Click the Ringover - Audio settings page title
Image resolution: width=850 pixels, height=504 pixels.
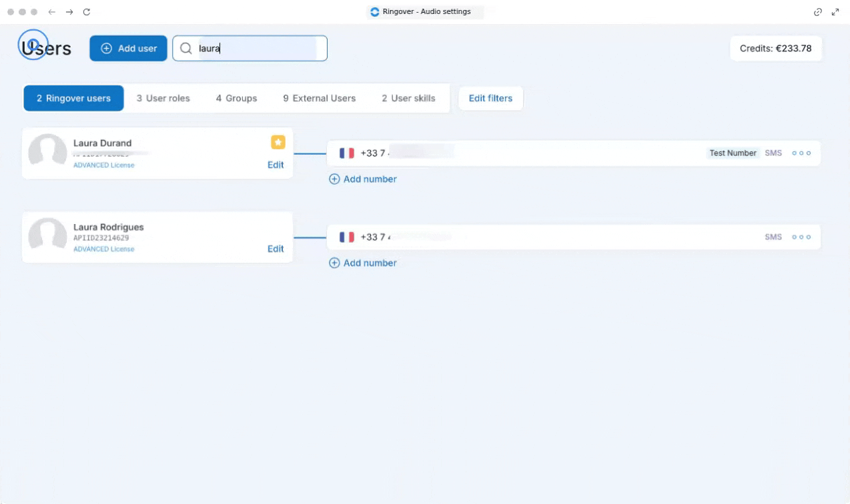click(426, 12)
